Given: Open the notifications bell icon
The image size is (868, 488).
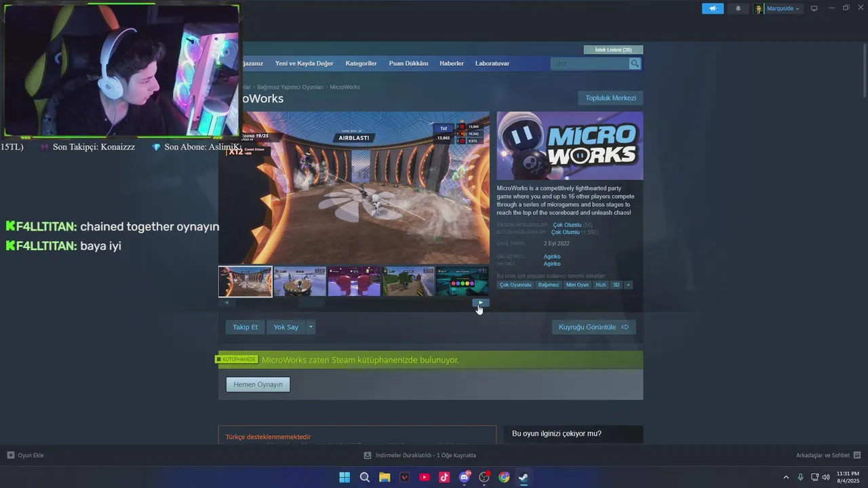Looking at the screenshot, I should click(738, 9).
